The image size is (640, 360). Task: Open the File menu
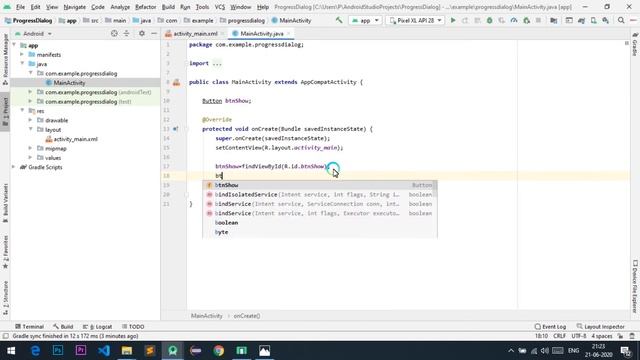tap(20, 7)
